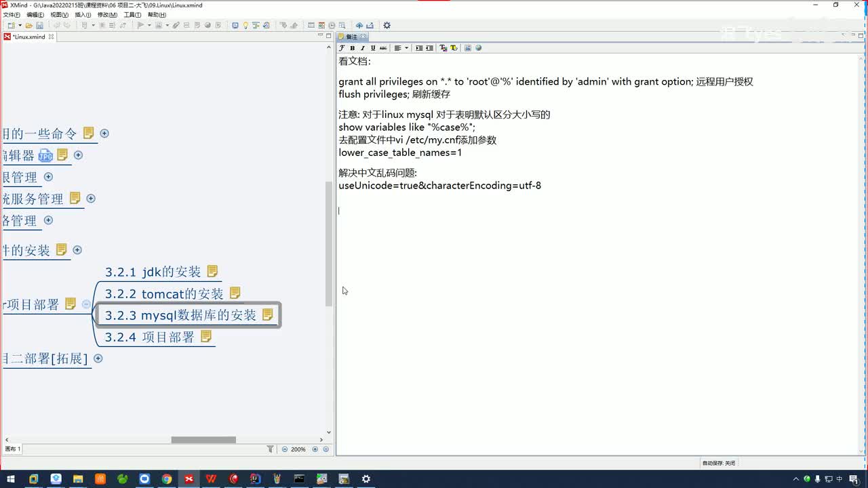Click the filter funnel icon in status bar
This screenshot has width=868, height=488.
point(271,449)
